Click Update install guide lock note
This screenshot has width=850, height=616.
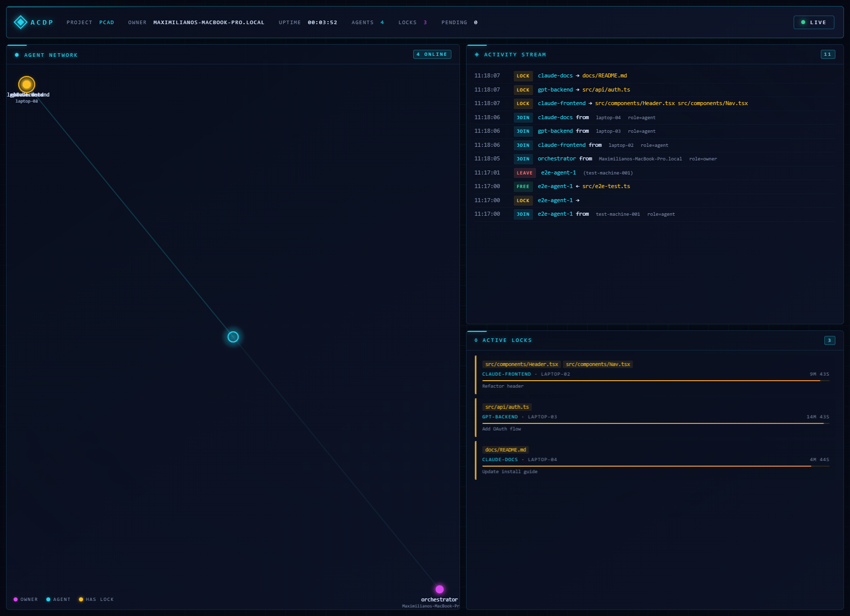(x=510, y=472)
